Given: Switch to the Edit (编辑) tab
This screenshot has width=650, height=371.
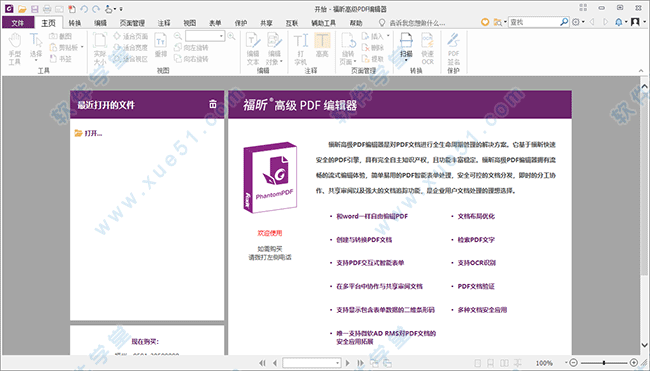Looking at the screenshot, I should click(x=100, y=23).
